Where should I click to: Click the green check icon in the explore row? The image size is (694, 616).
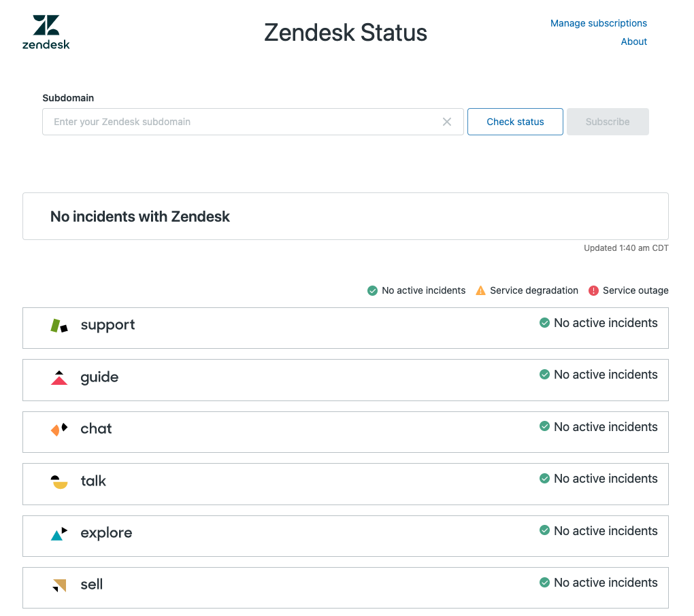click(545, 530)
